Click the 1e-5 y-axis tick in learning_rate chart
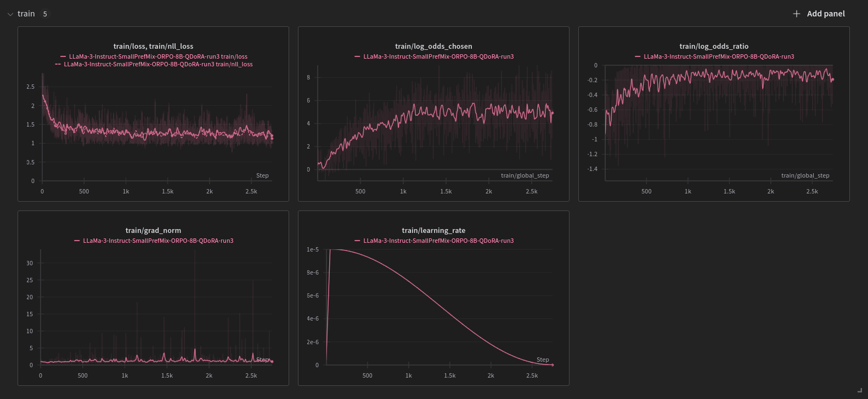 point(313,249)
